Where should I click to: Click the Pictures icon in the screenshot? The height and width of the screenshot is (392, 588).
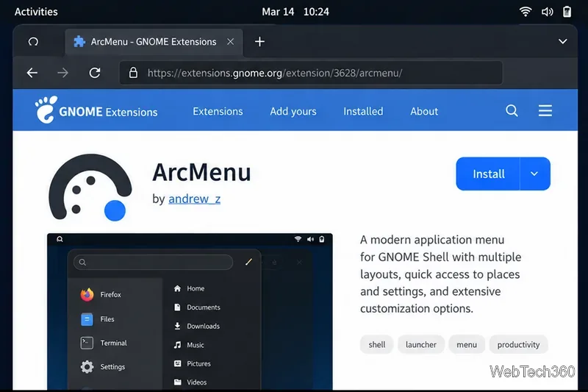tap(177, 363)
